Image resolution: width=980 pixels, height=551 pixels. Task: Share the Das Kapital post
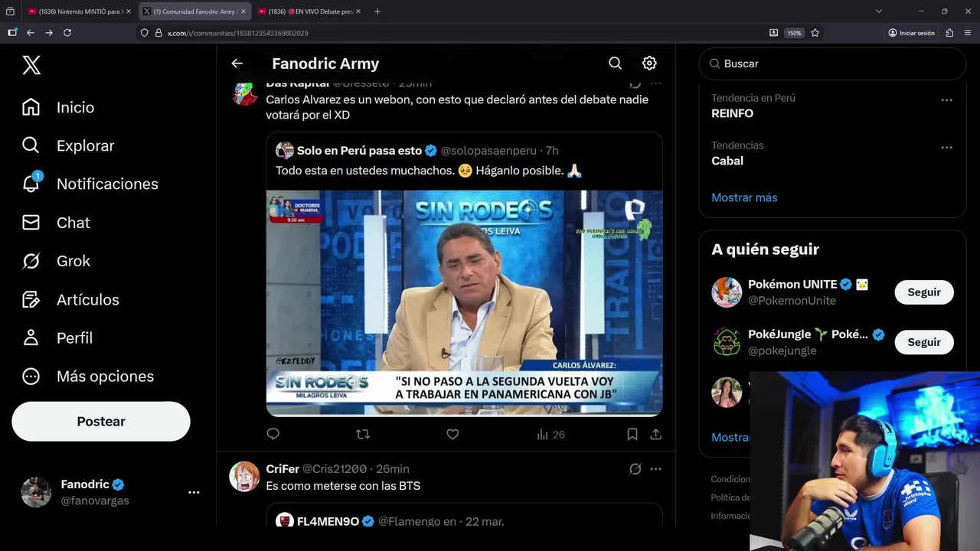(656, 435)
